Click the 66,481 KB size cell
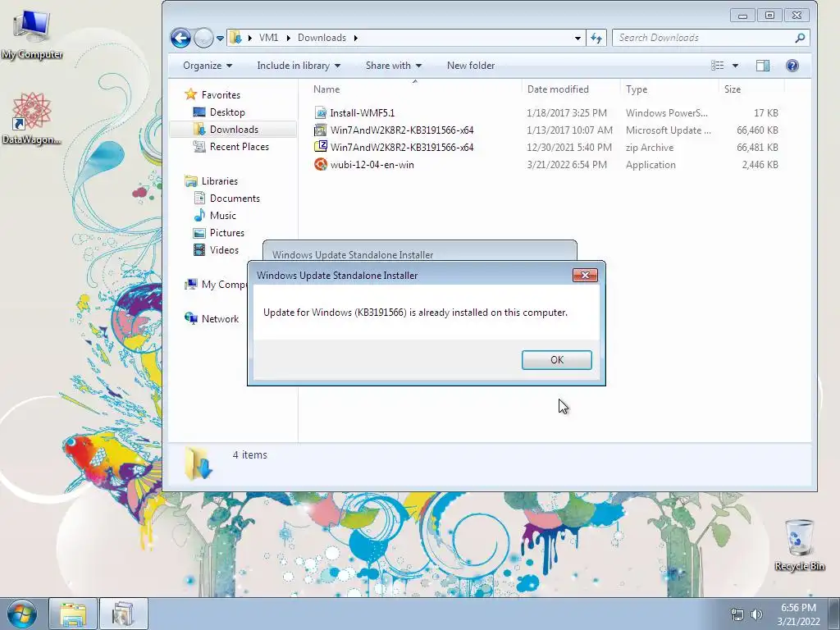The width and height of the screenshot is (840, 630). tap(757, 148)
